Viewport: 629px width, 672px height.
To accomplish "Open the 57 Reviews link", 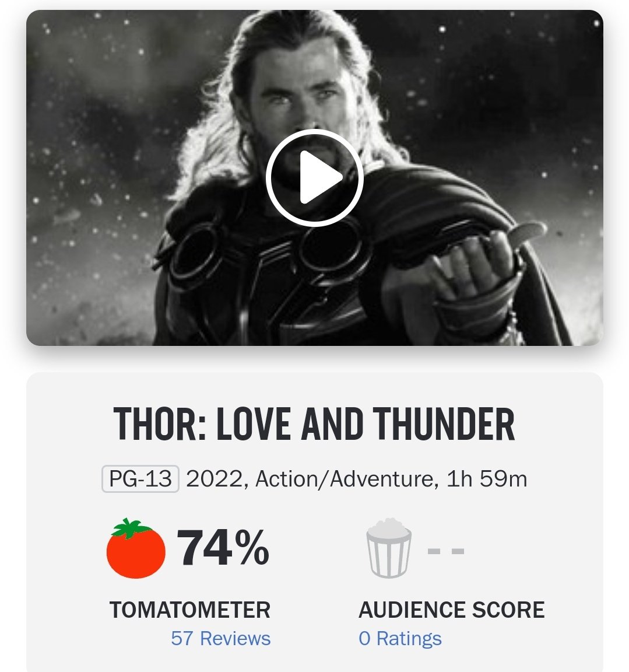I will coord(220,638).
